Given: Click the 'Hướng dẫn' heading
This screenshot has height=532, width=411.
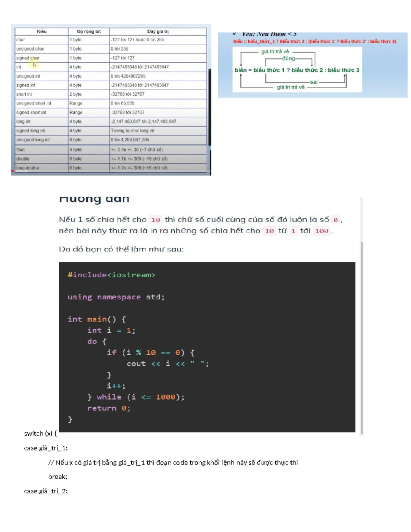Looking at the screenshot, I should click(94, 199).
